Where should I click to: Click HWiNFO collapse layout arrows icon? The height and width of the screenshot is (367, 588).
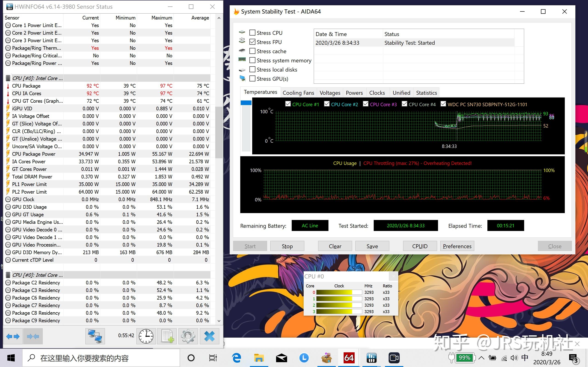tap(33, 336)
